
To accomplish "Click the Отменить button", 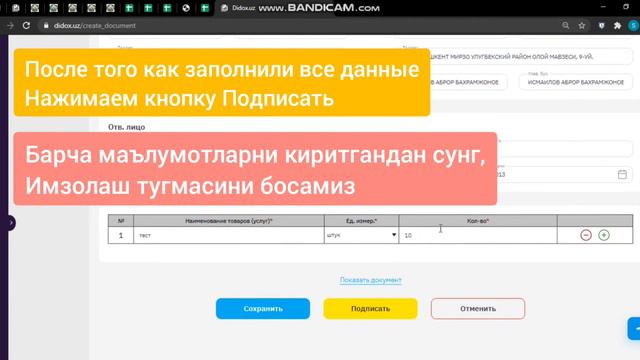I will [x=478, y=309].
